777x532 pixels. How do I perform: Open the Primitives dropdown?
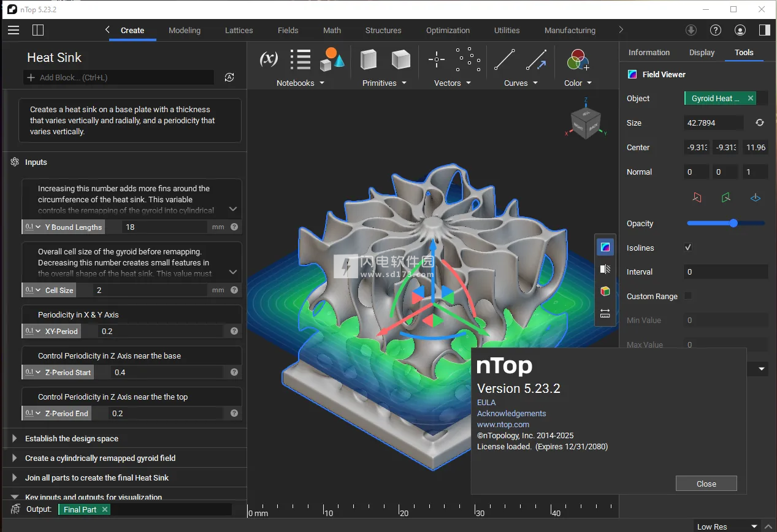(x=385, y=83)
